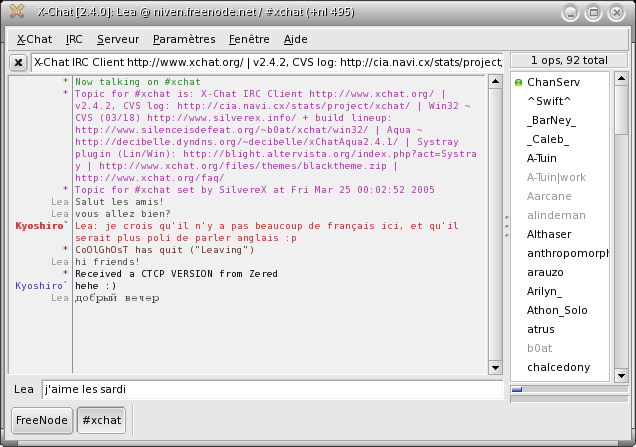Select user arauzo in user list

(x=545, y=273)
